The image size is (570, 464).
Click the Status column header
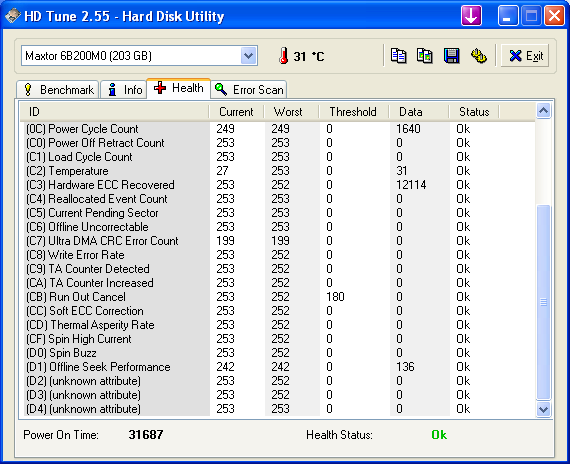coord(474,112)
